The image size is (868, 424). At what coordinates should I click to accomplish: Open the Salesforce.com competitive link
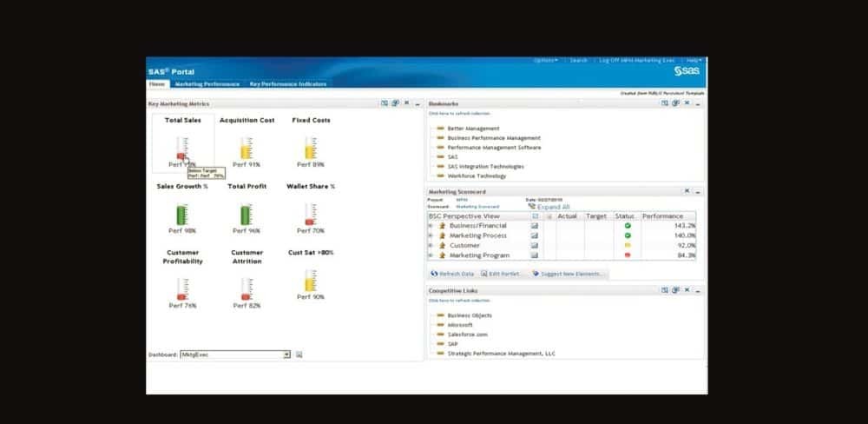click(468, 334)
